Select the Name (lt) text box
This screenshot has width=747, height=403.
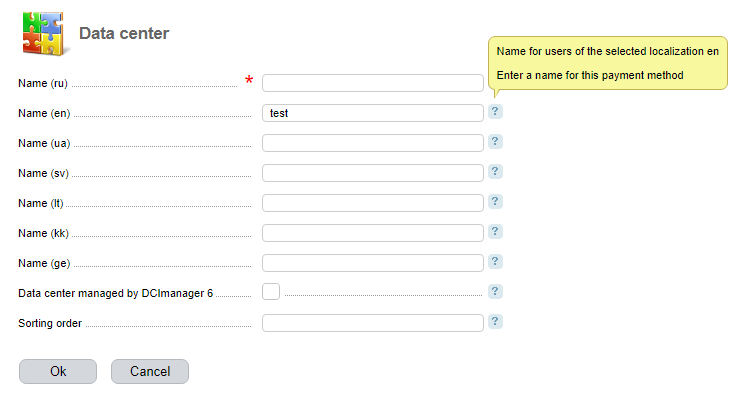click(372, 203)
